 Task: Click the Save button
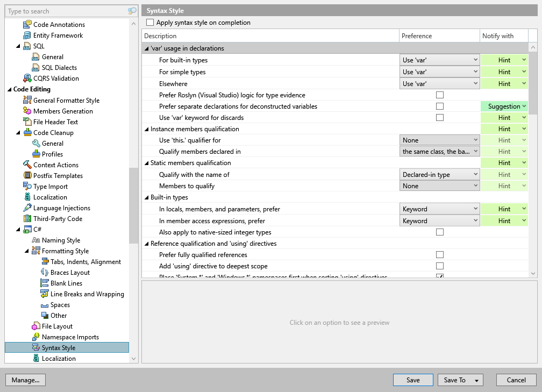click(412, 380)
